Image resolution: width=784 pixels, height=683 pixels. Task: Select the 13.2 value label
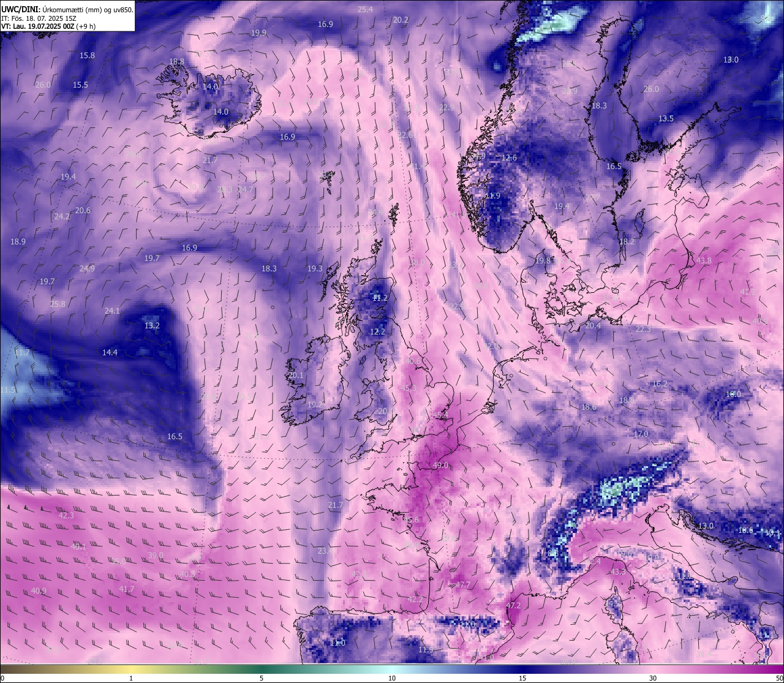[152, 325]
